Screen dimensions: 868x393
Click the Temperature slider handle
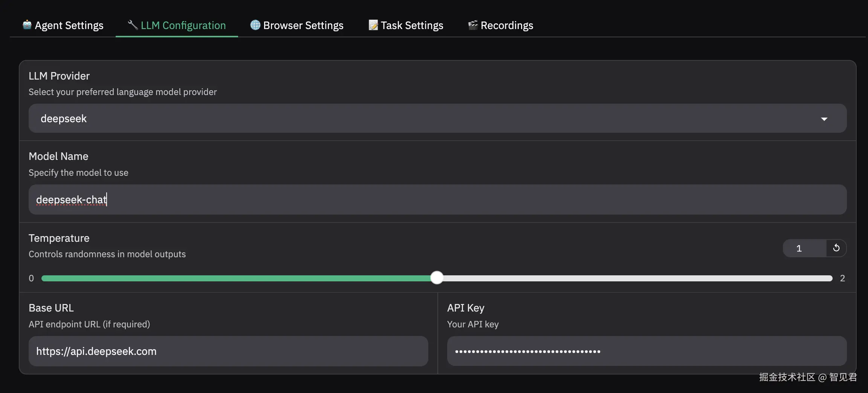point(437,278)
